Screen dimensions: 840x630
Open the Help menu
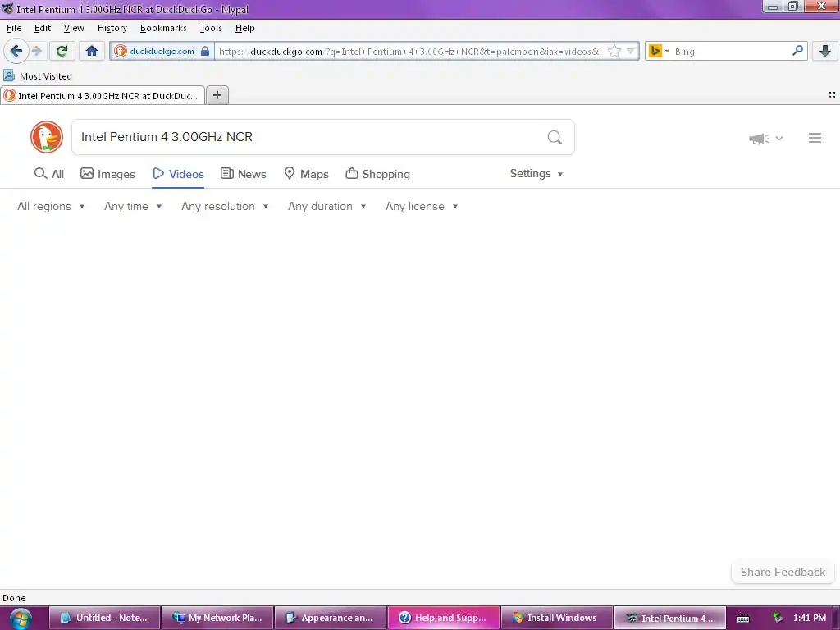tap(244, 28)
